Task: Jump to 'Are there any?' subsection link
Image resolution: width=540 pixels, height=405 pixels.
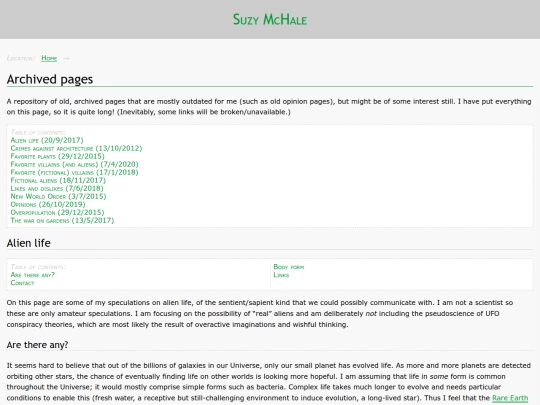Action: (x=33, y=275)
